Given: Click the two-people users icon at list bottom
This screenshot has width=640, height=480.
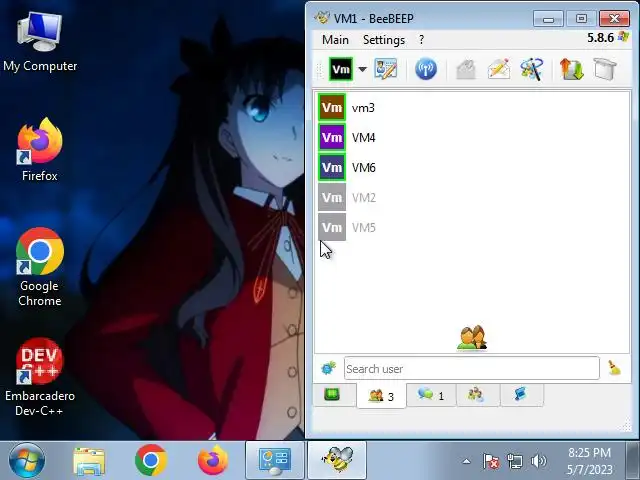Looking at the screenshot, I should 472,338.
